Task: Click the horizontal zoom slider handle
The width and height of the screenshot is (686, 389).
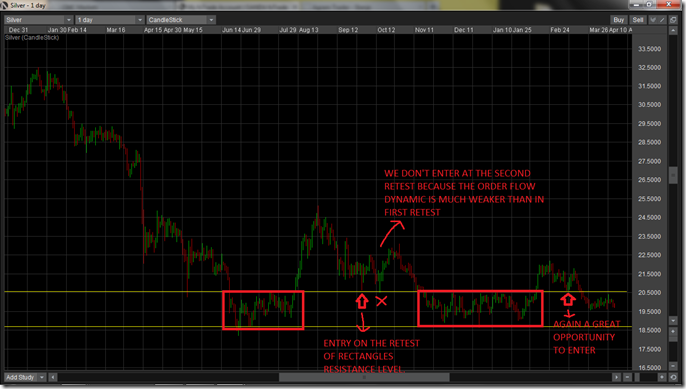Action: [x=637, y=377]
